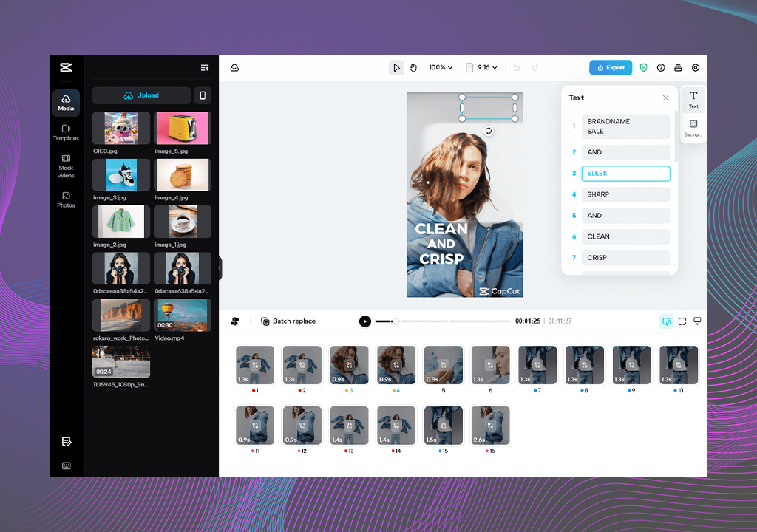The height and width of the screenshot is (532, 757).
Task: Open the help question mark icon
Action: pos(661,67)
